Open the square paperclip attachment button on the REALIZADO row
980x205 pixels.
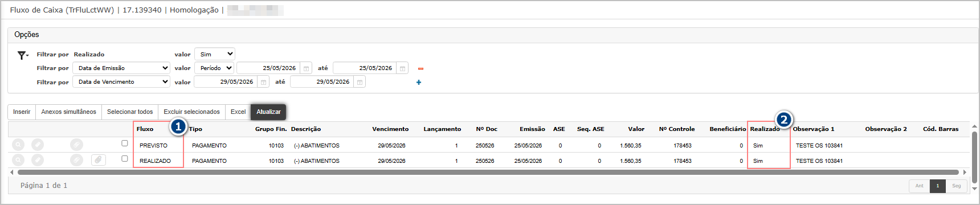coord(99,160)
